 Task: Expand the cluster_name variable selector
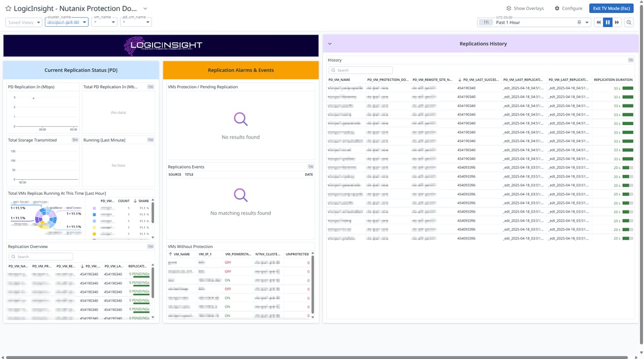click(67, 22)
